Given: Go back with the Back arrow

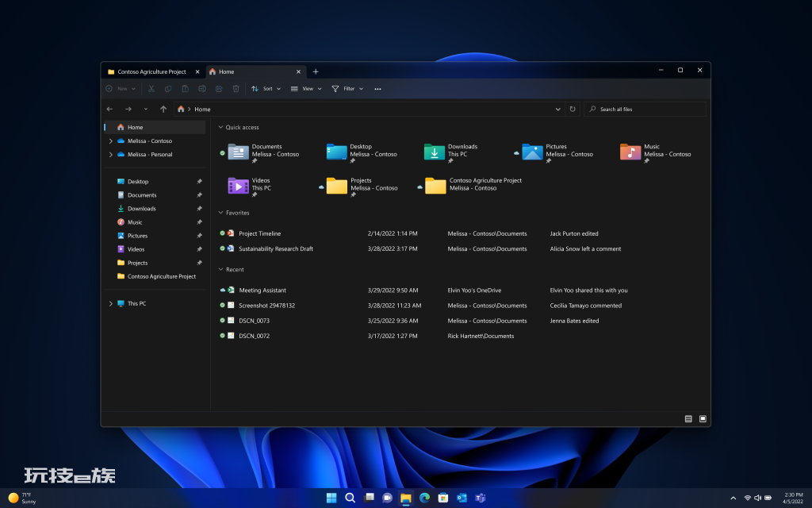Looking at the screenshot, I should coord(109,109).
